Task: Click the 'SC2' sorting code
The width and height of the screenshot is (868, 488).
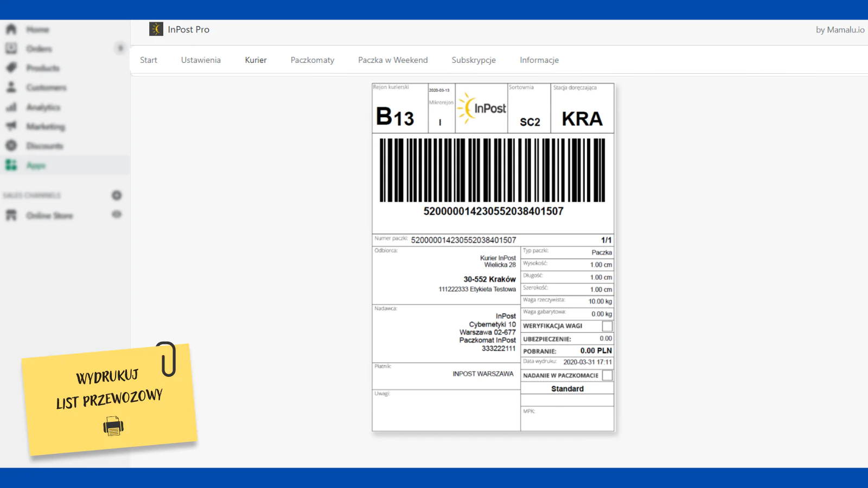Action: (530, 122)
